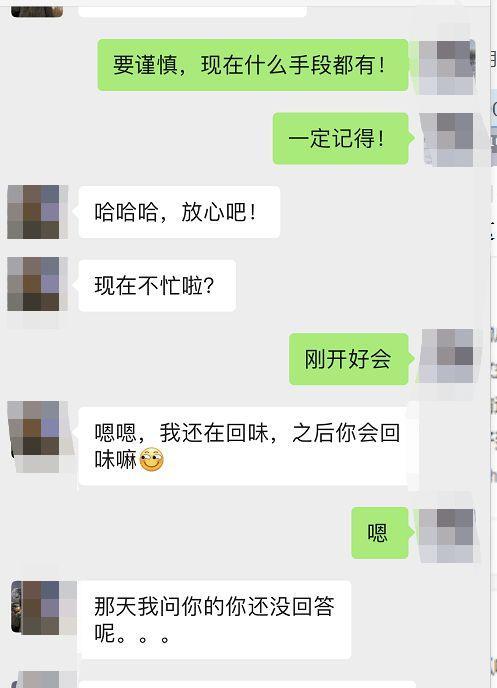Click the '哈哈哈，放心吧!' message bubble

[179, 212]
